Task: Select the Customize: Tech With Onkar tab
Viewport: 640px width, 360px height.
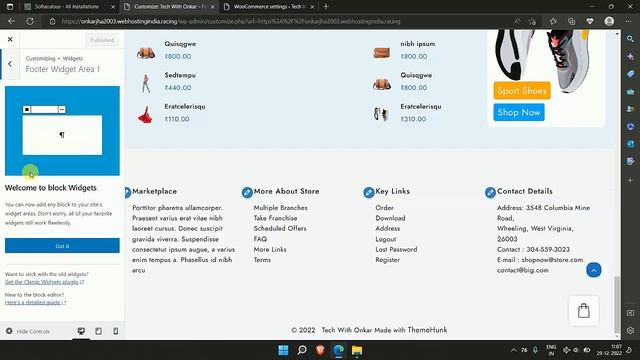Action: pyautogui.click(x=169, y=7)
